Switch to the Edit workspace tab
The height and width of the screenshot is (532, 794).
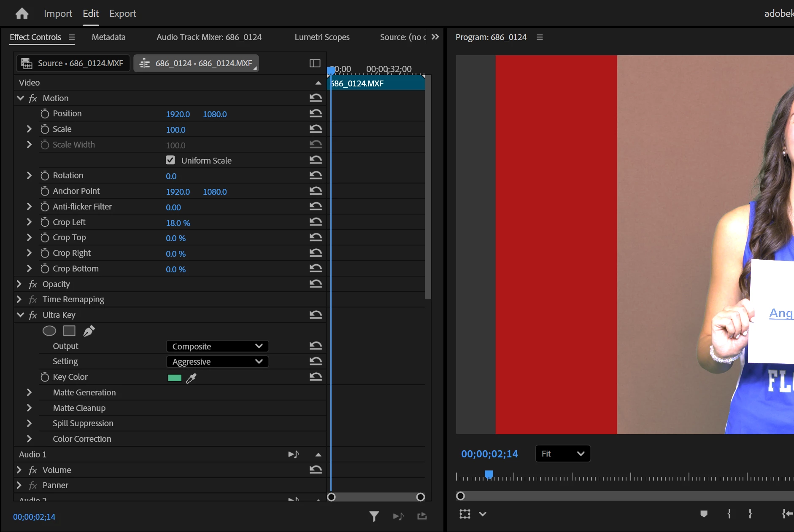[91, 13]
